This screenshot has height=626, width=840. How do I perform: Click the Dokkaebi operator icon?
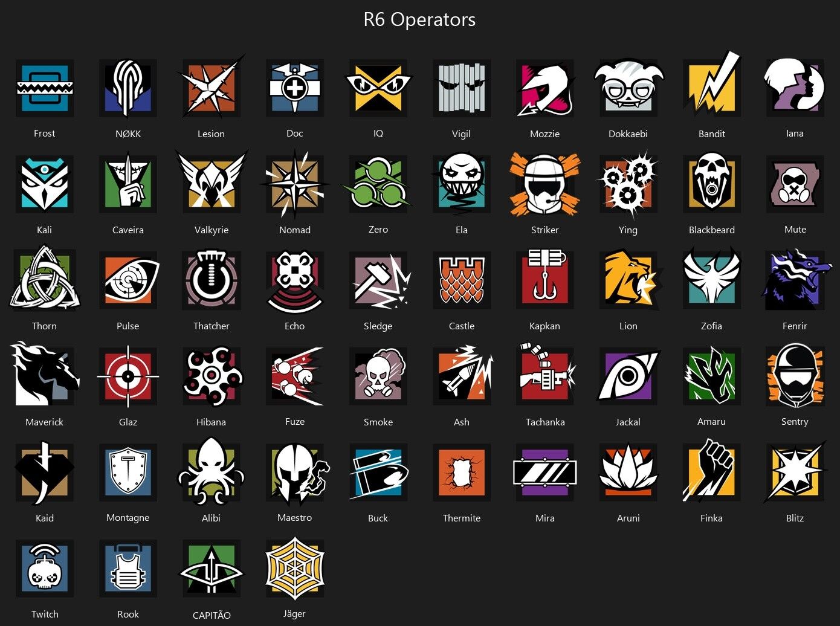click(x=628, y=88)
